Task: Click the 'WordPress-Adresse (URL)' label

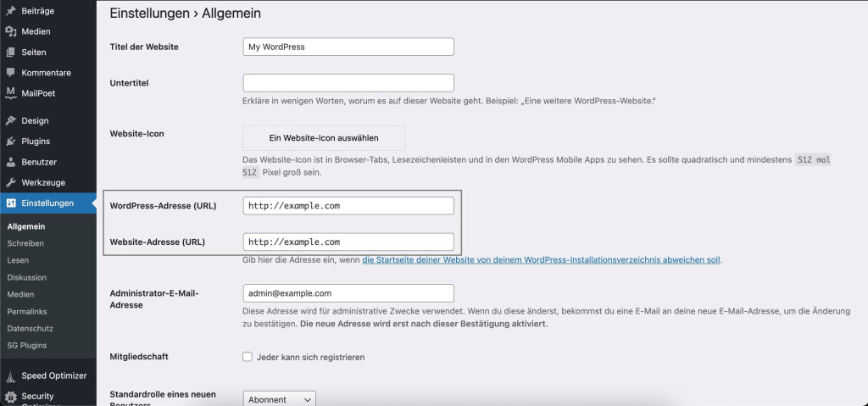Action: [x=163, y=205]
